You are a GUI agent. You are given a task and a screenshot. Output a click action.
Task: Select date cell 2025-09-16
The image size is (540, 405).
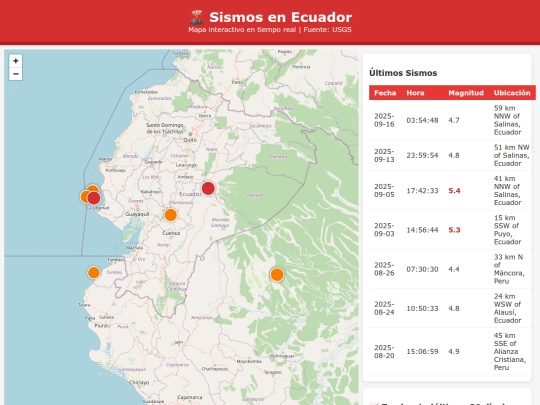(x=384, y=120)
